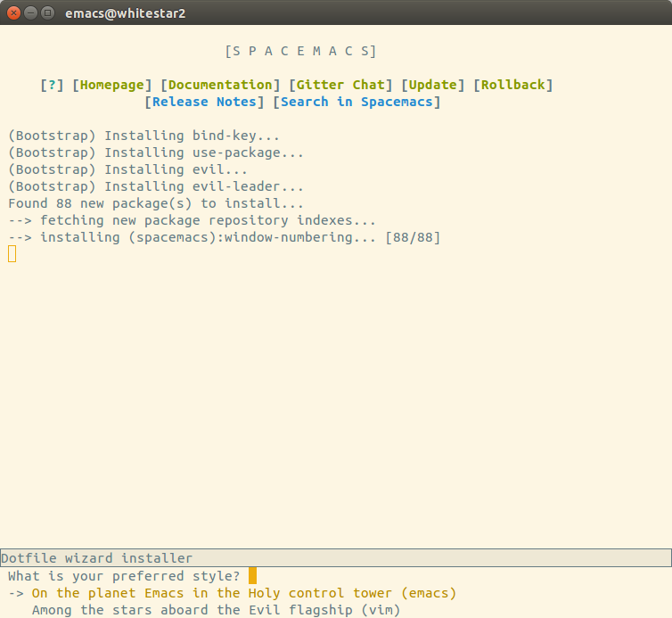This screenshot has width=672, height=618.
Task: Click the Dotfile wizard installer header bar
Action: tap(336, 558)
